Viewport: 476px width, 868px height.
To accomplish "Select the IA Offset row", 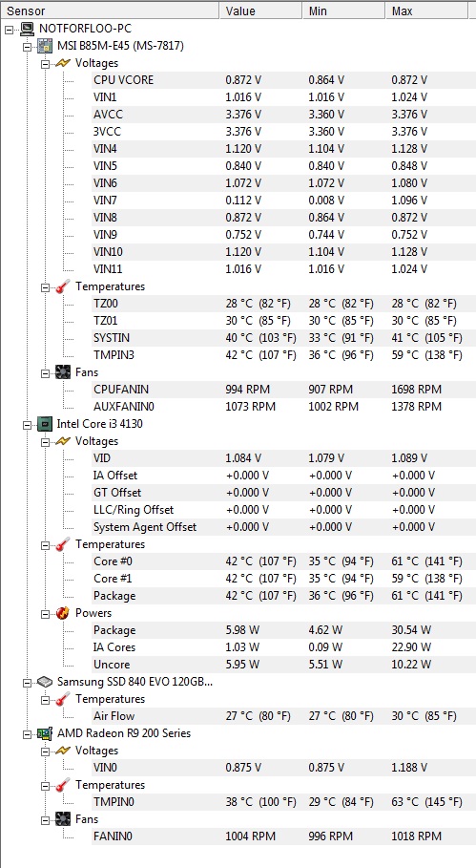I will point(283,475).
